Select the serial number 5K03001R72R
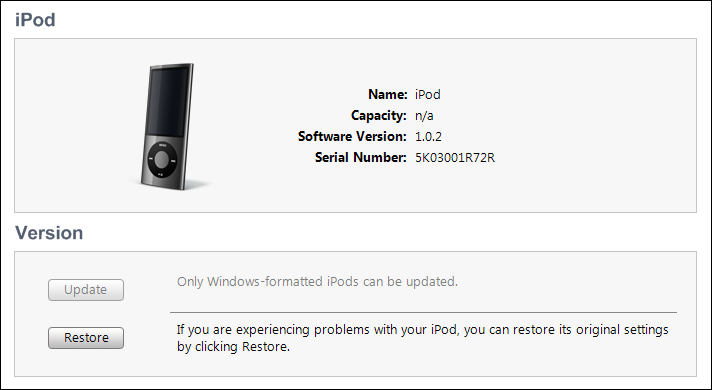The image size is (712, 390). pyautogui.click(x=455, y=158)
